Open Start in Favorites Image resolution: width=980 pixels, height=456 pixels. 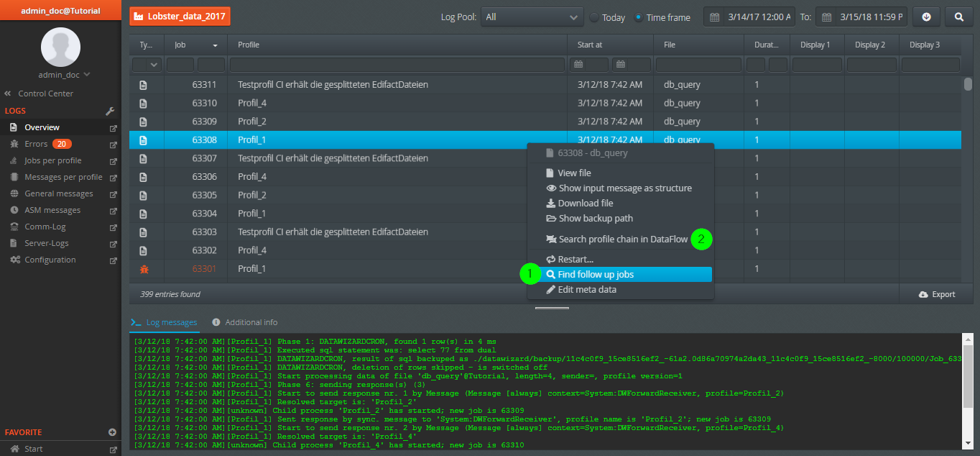point(33,449)
